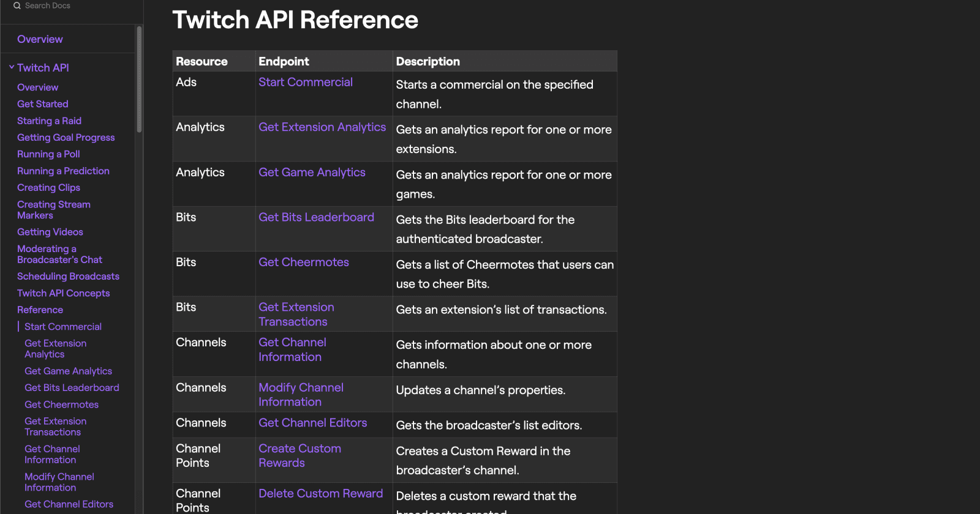Jump to Get Channel Editors in sidebar

tap(69, 504)
